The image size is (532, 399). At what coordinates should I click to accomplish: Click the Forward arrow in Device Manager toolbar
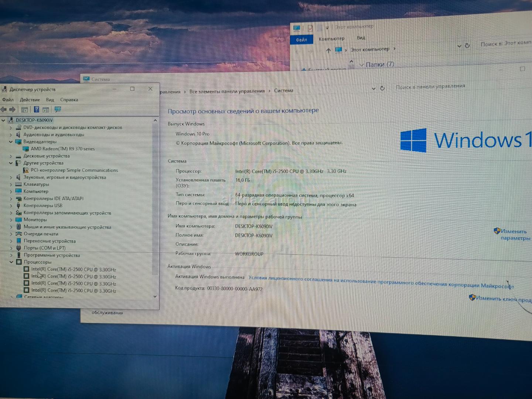[x=12, y=109]
